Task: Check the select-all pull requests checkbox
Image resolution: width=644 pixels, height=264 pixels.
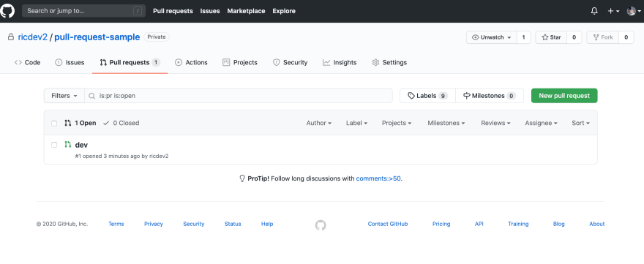Action: coord(54,123)
